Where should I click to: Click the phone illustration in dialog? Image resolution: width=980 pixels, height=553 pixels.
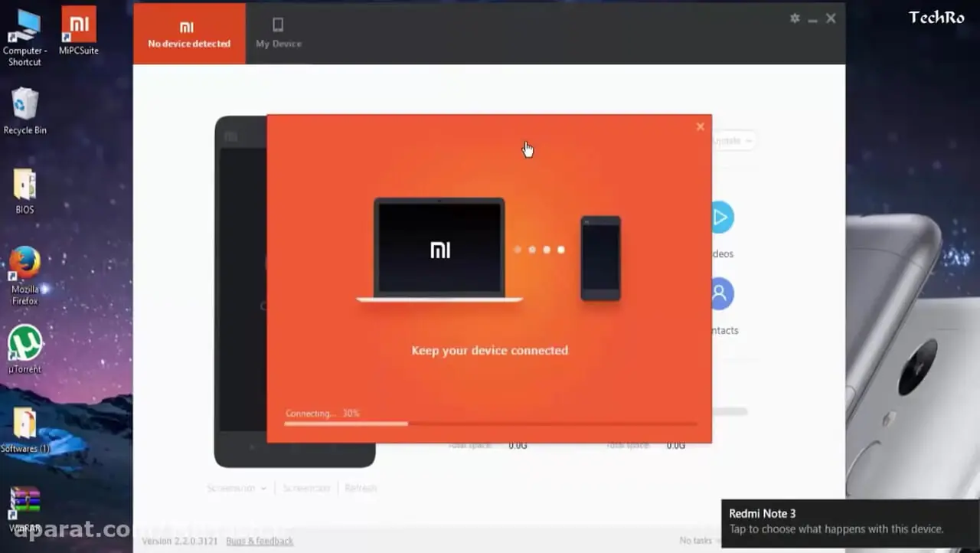point(601,258)
